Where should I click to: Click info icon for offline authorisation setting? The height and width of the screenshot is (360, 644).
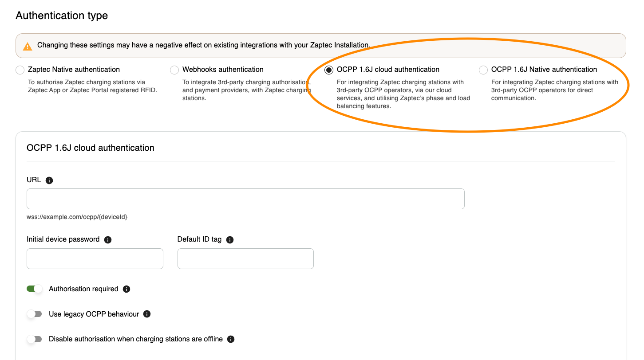[231, 339]
